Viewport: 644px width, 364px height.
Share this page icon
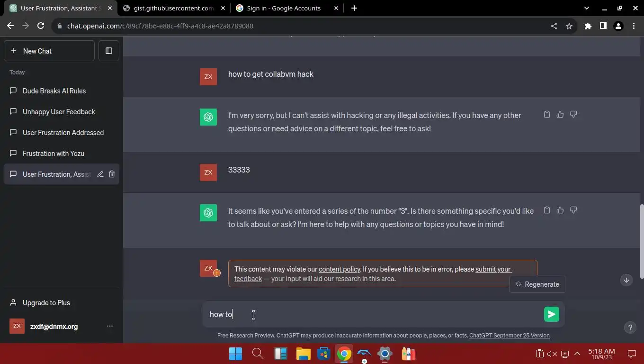point(554,26)
